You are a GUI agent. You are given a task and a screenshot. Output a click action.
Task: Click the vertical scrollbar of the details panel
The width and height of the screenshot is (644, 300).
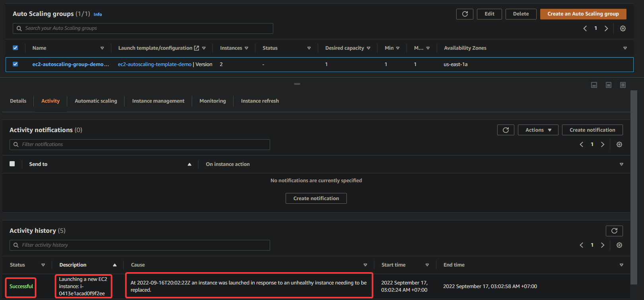[634, 187]
